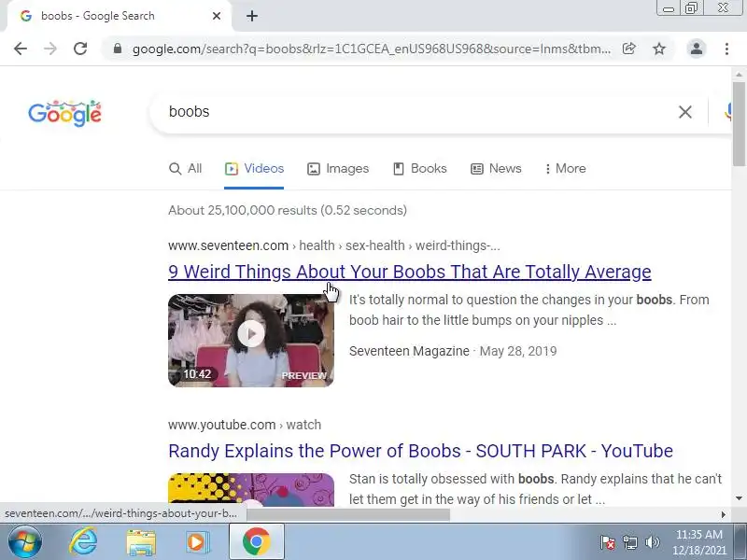Viewport: 747px width, 560px height.
Task: Open File Explorer from the taskbar
Action: coord(141,542)
